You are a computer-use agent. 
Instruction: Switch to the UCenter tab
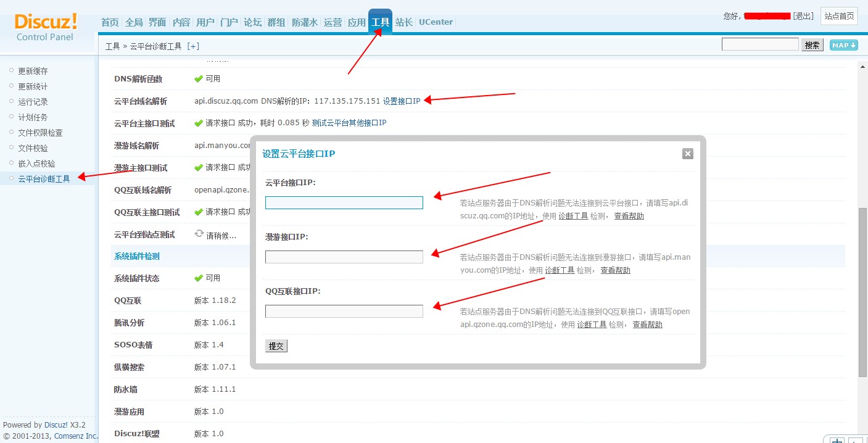pos(436,22)
